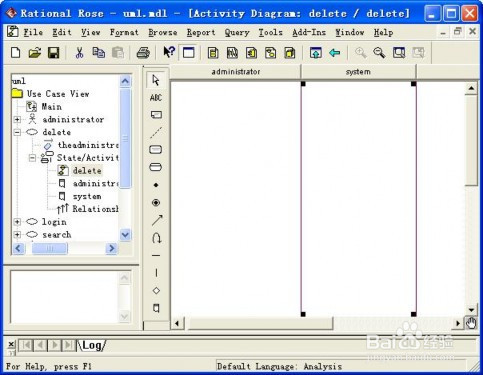This screenshot has width=483, height=375.
Task: Cut selection with scissors icon
Action: 79,53
